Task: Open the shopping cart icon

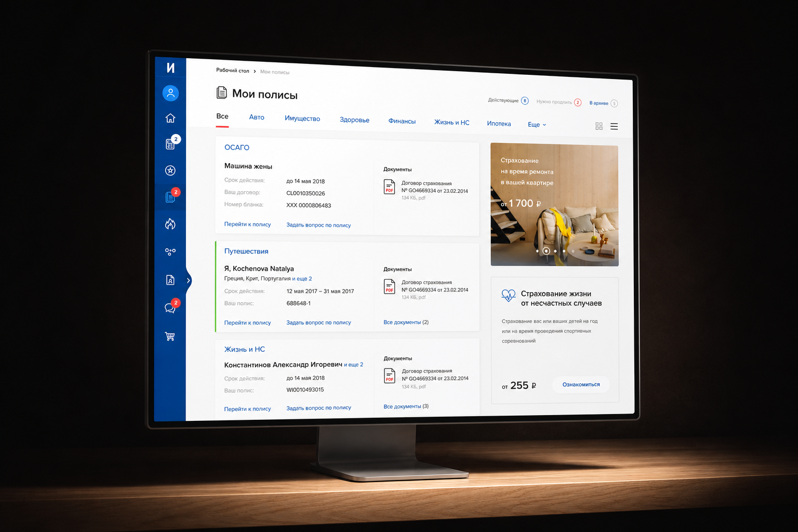Action: pyautogui.click(x=170, y=336)
